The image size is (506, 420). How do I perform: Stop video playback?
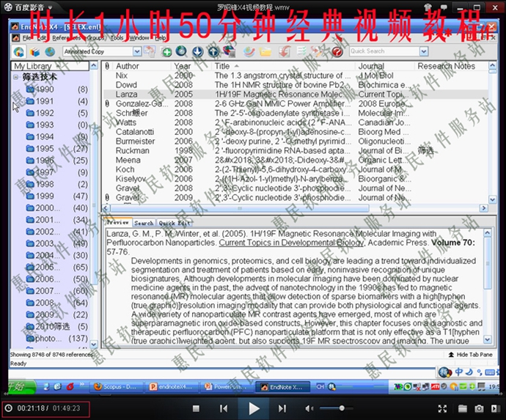click(196, 408)
